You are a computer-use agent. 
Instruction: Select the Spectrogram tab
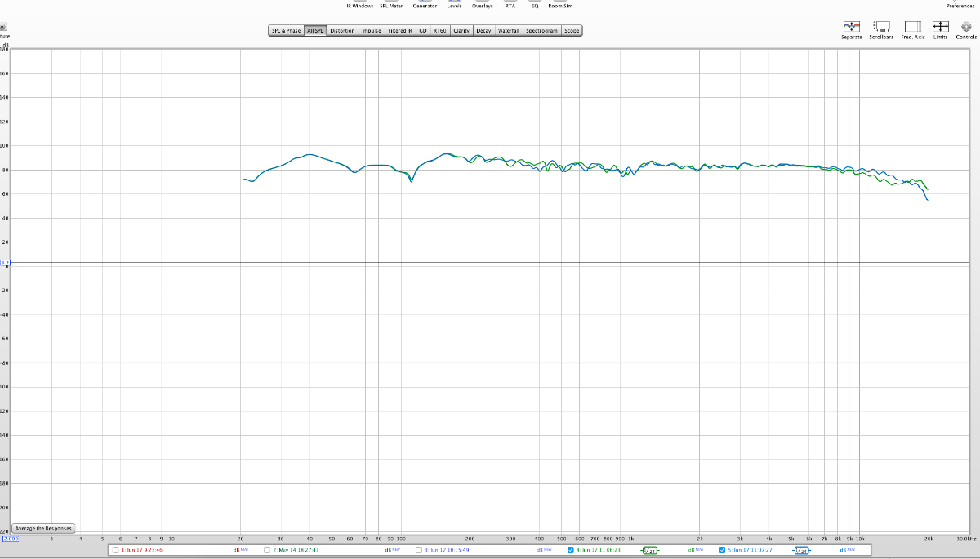tap(541, 31)
